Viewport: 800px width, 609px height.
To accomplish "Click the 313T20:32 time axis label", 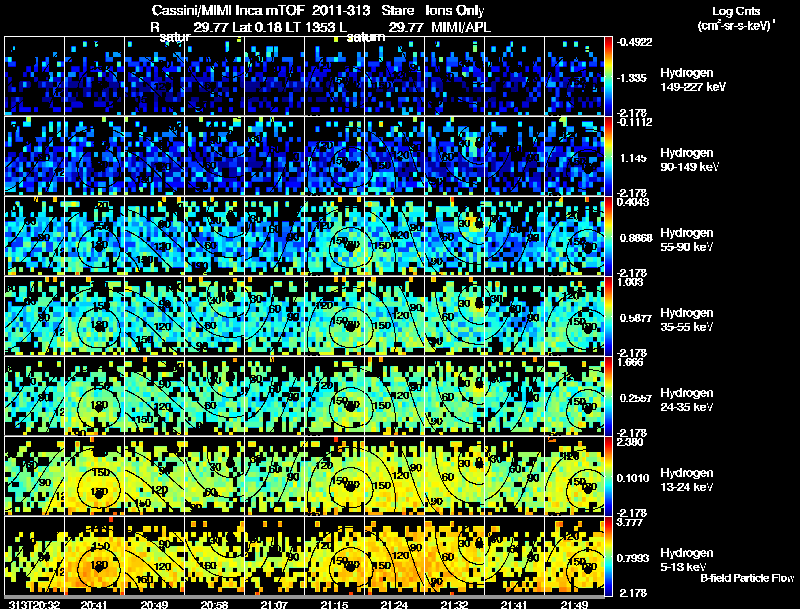I will click(34, 604).
